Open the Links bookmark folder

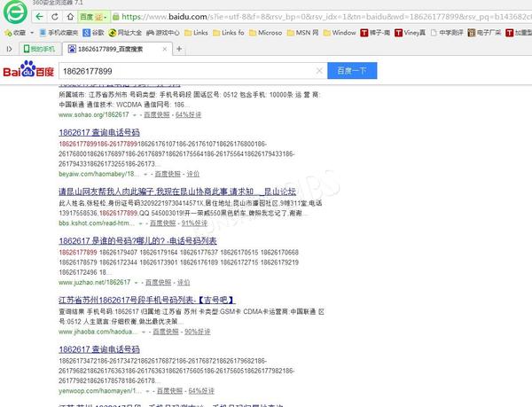pos(196,33)
